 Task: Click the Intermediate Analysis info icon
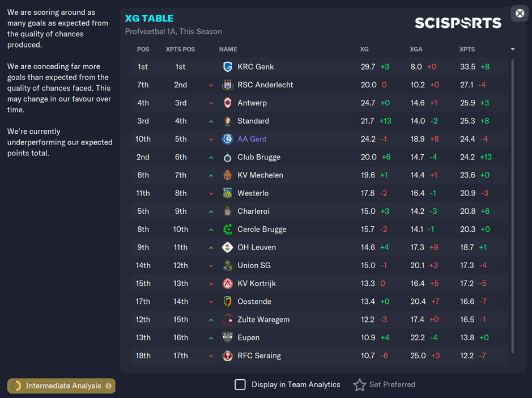108,386
